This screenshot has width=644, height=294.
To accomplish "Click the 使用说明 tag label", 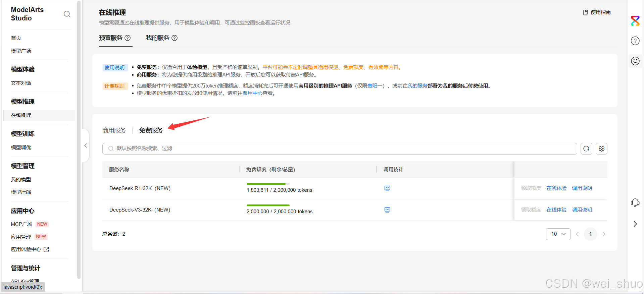I will (x=115, y=67).
